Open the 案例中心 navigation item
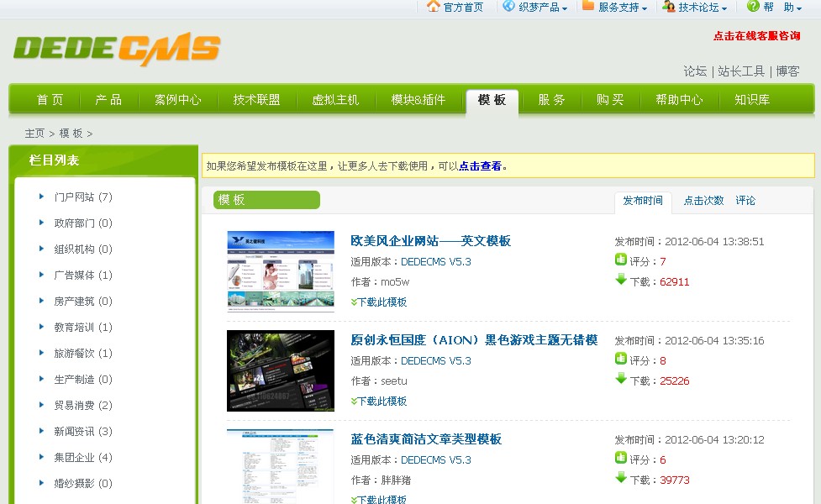The width and height of the screenshot is (821, 504). coord(177,99)
